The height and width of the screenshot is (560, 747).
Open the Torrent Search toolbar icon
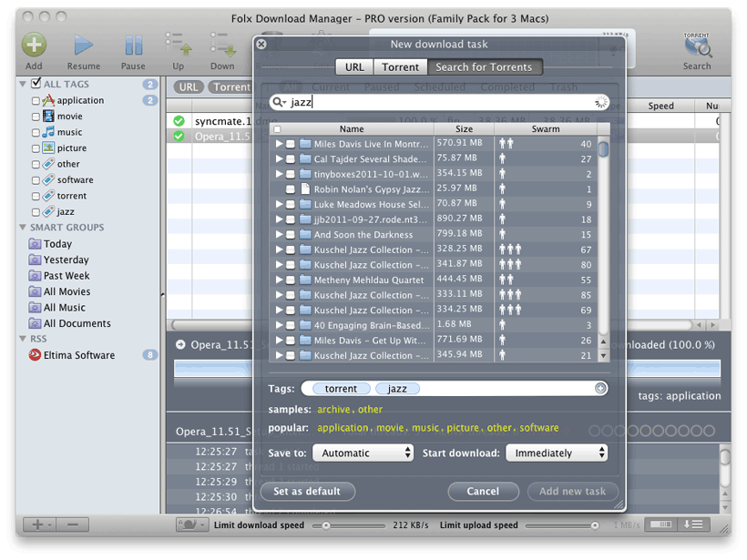(697, 46)
